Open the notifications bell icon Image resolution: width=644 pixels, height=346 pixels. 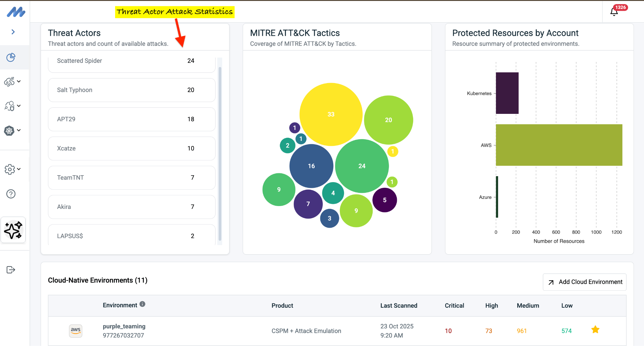coord(614,12)
